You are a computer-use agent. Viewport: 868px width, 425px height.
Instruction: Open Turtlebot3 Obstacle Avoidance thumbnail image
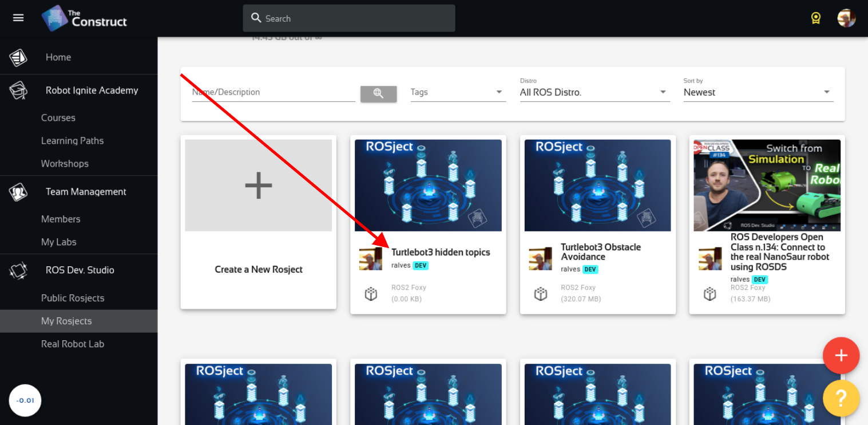pos(597,186)
